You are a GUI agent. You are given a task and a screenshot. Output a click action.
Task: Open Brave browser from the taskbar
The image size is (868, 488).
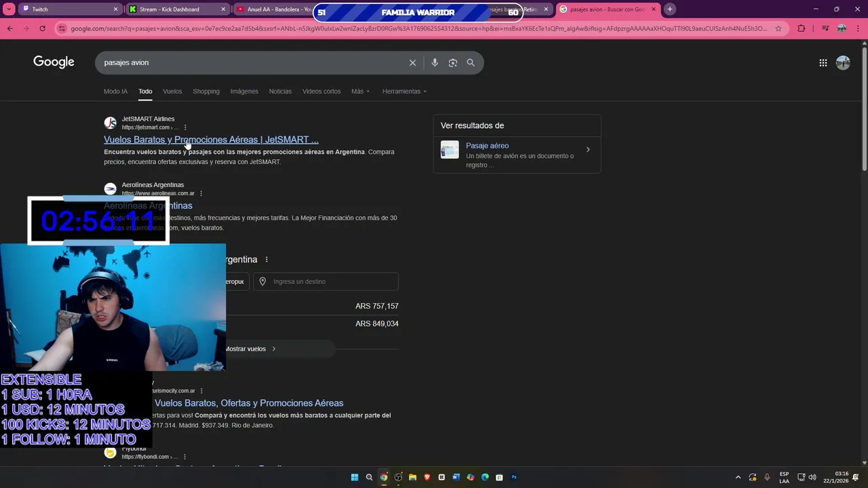pyautogui.click(x=427, y=477)
